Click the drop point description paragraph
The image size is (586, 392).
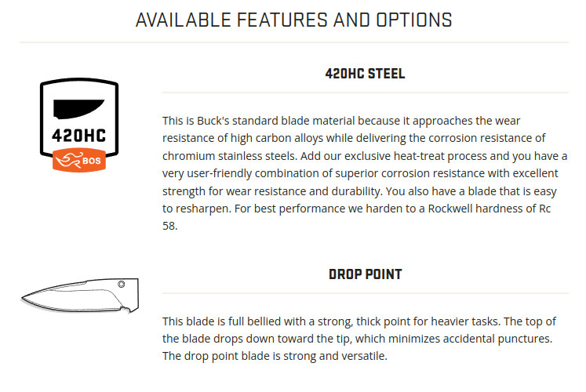[359, 339]
